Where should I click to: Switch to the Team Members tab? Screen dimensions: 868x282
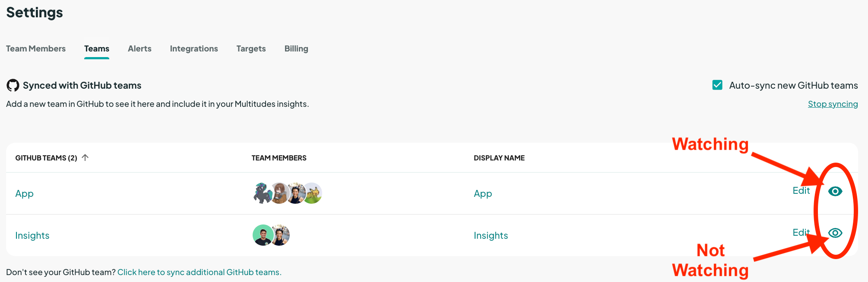click(36, 48)
